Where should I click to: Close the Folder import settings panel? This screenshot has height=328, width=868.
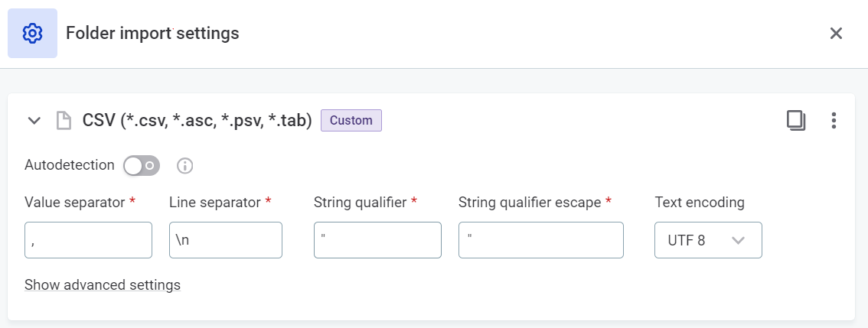coord(836,34)
